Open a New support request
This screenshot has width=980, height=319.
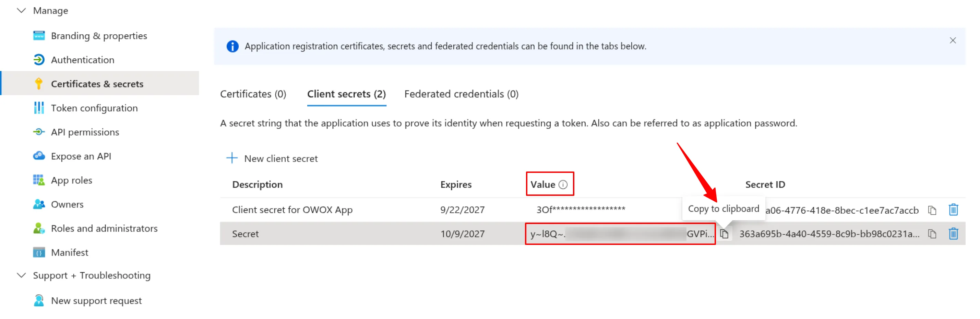coord(96,300)
